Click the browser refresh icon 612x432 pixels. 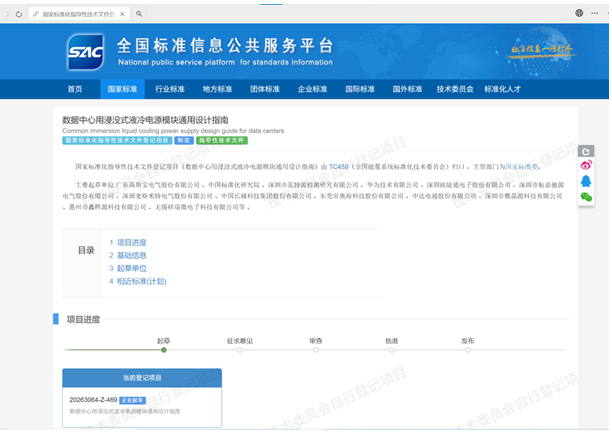click(x=19, y=14)
